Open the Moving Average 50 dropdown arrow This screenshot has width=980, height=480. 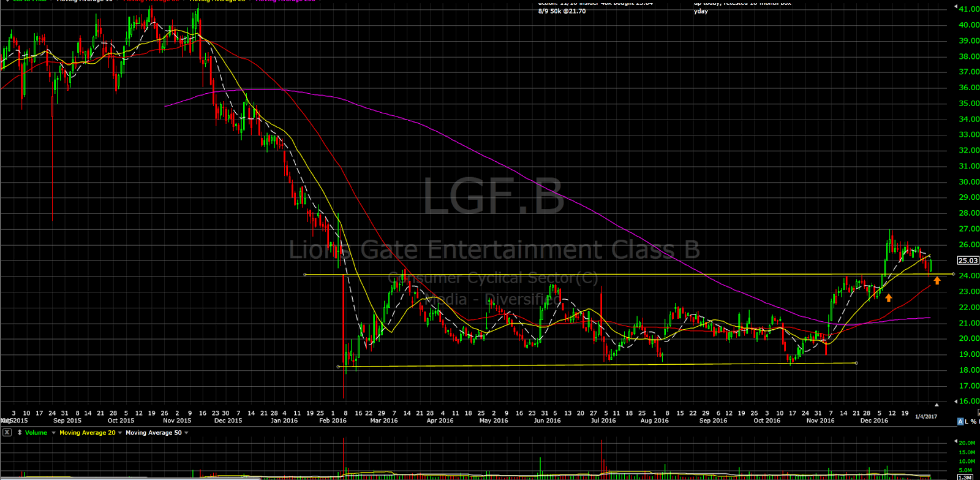click(x=186, y=433)
